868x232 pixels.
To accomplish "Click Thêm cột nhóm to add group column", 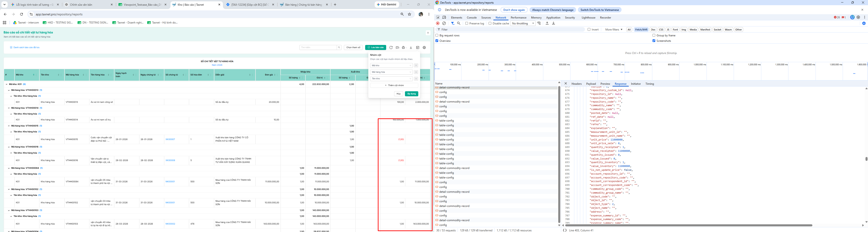I will click(x=394, y=85).
